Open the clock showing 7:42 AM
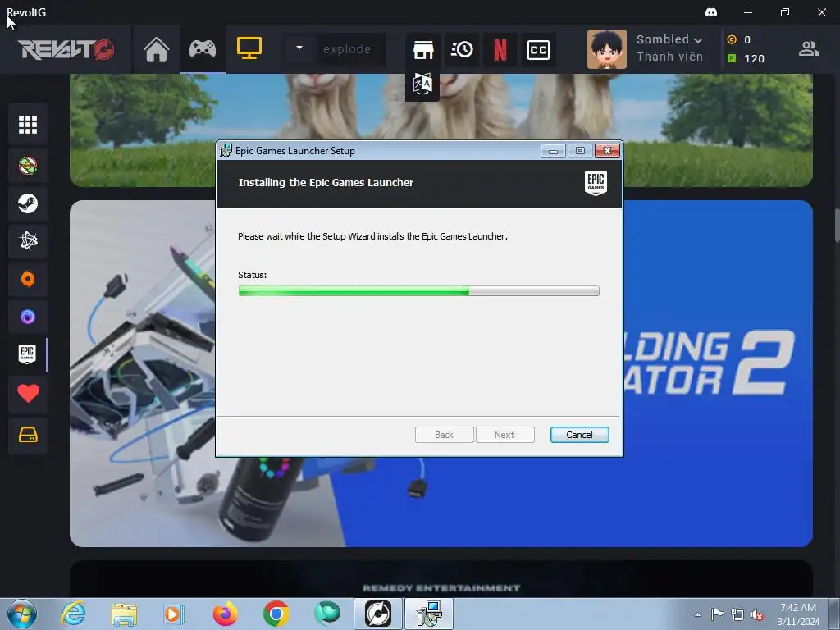This screenshot has height=630, width=840. tap(798, 614)
